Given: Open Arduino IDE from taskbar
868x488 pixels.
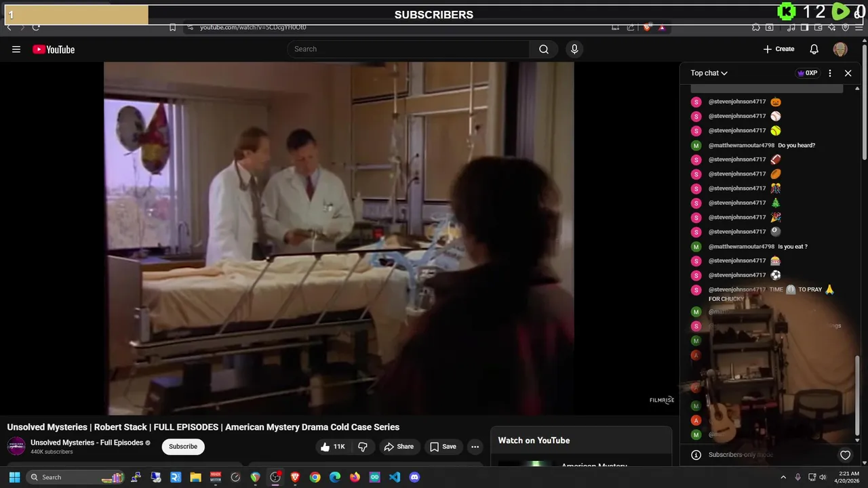Looking at the screenshot, I should point(374,477).
